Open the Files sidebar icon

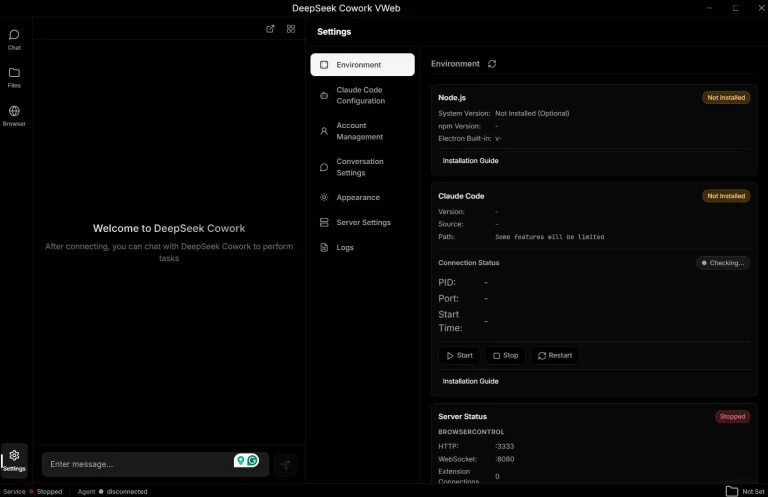(14, 78)
